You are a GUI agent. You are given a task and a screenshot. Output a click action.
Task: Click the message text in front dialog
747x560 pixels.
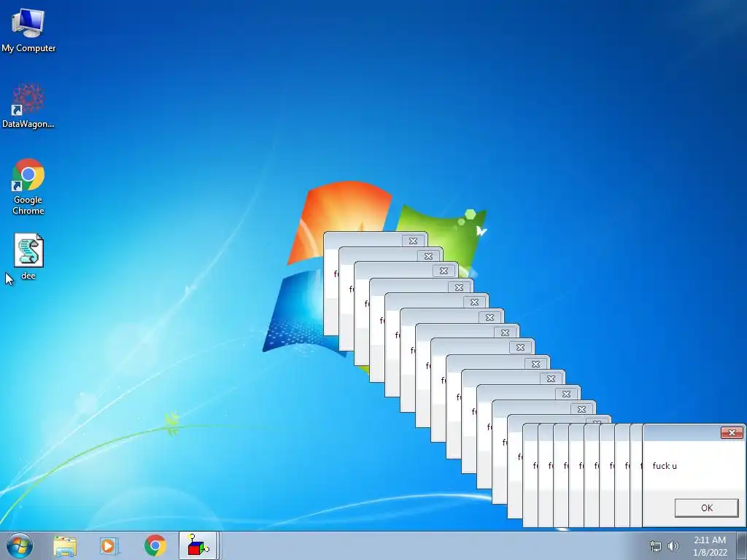click(x=664, y=466)
